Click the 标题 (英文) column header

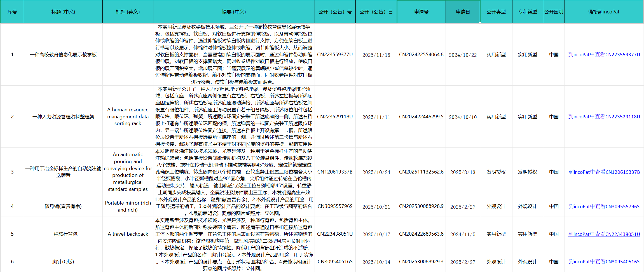pos(128,12)
